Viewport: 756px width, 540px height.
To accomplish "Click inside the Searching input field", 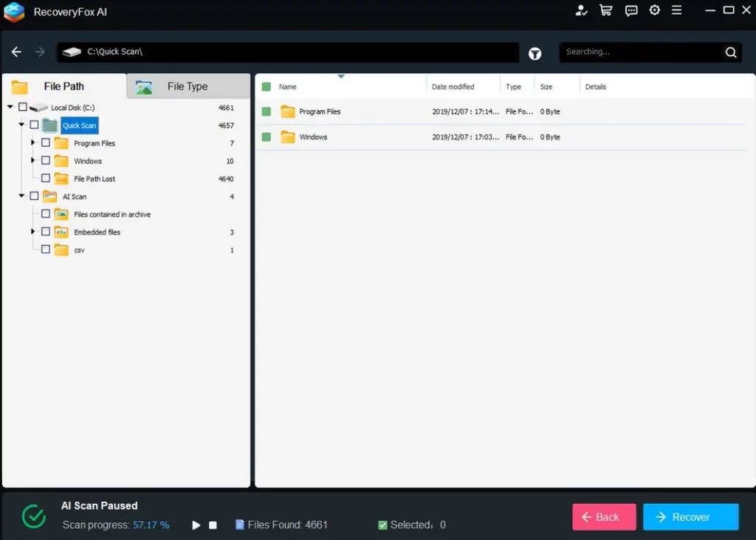I will pyautogui.click(x=639, y=52).
